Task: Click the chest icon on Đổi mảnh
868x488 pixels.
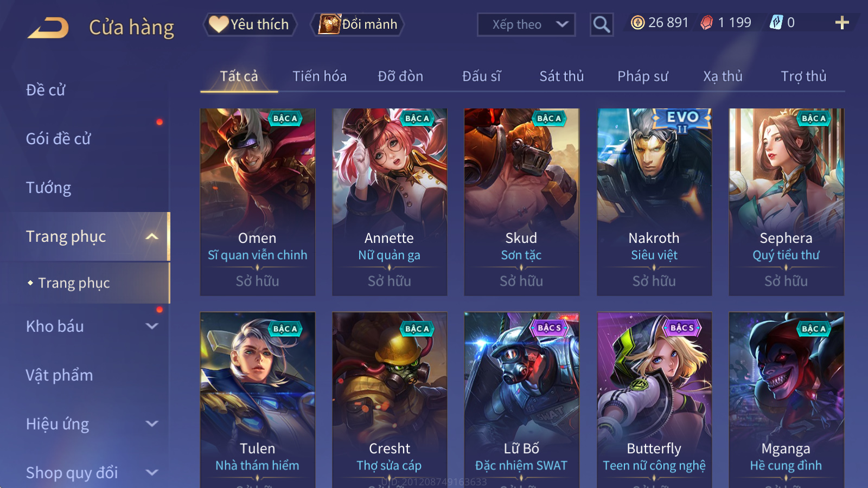Action: pos(329,24)
